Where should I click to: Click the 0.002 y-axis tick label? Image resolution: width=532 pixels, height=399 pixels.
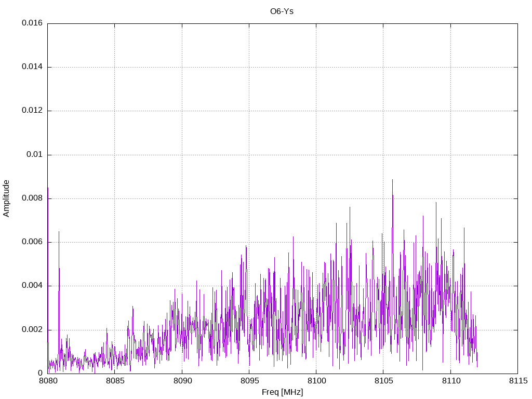pos(32,330)
